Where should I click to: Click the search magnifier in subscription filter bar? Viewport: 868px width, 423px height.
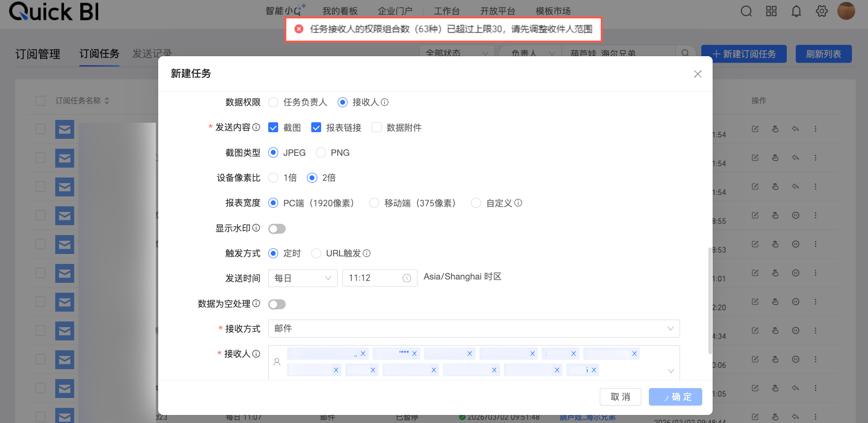[x=685, y=53]
